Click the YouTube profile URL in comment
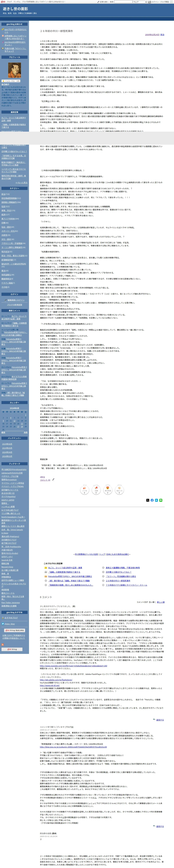The image size is (174, 868). tap(73, 665)
